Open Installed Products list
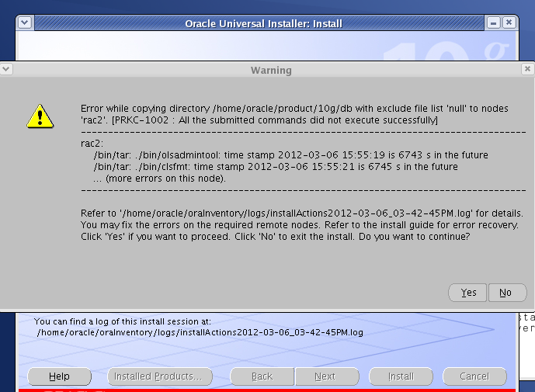 pyautogui.click(x=160, y=376)
